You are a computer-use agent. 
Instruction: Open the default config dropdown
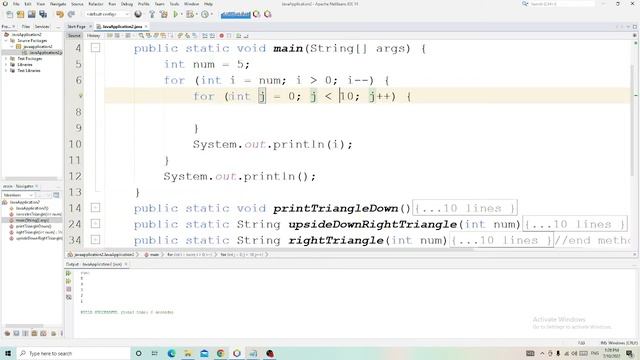click(x=107, y=14)
